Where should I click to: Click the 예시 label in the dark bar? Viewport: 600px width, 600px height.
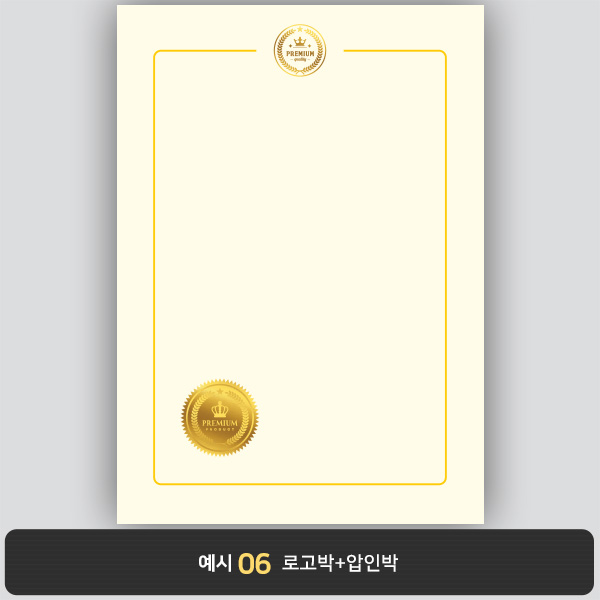pos(215,563)
